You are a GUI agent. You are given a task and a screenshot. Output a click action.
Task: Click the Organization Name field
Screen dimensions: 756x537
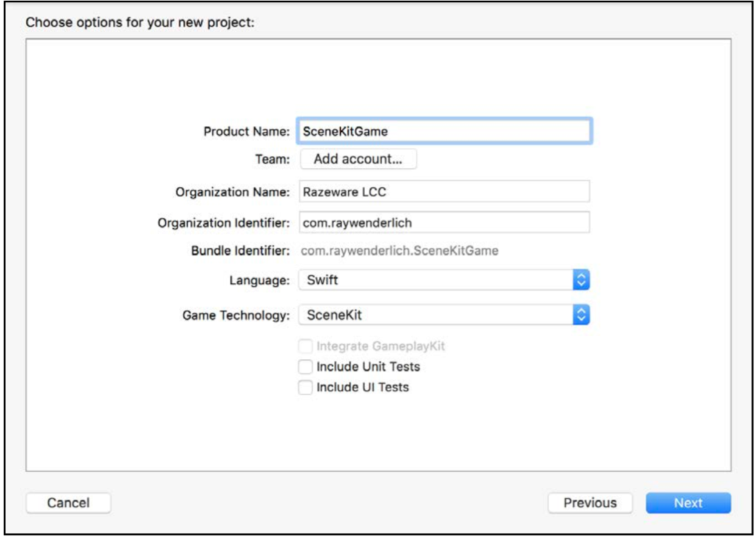pos(444,192)
